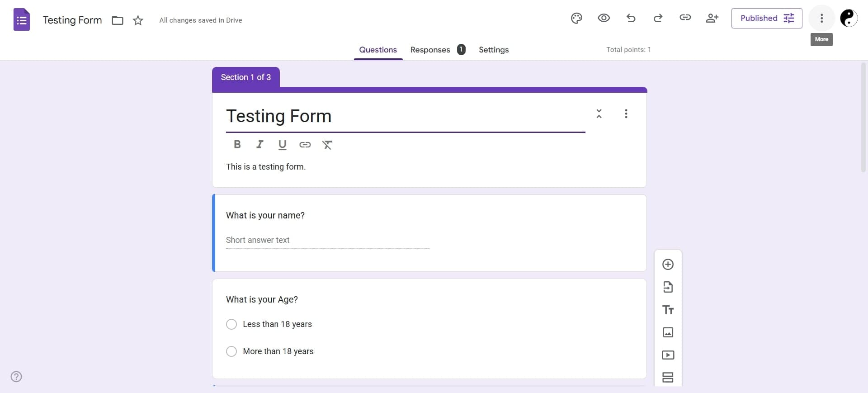Screen dimensions: 868x393
Task: Open the Published settings button
Action: click(767, 18)
